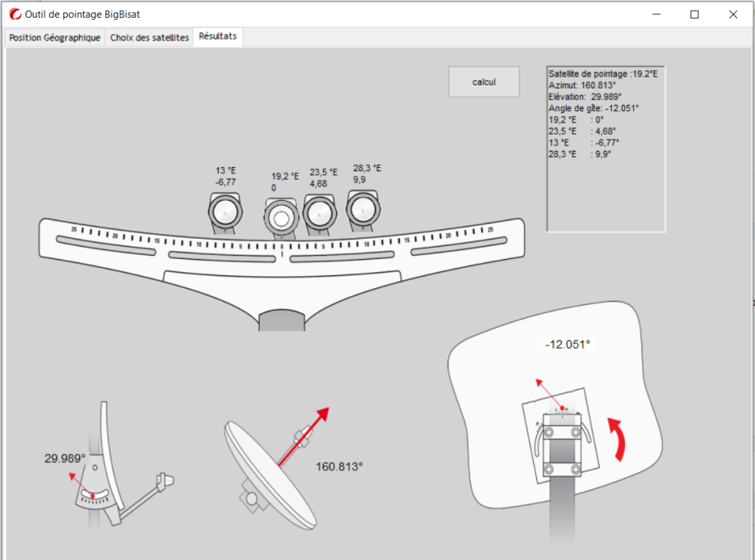This screenshot has width=755, height=560.
Task: Open the Position Géographique tab
Action: 54,37
